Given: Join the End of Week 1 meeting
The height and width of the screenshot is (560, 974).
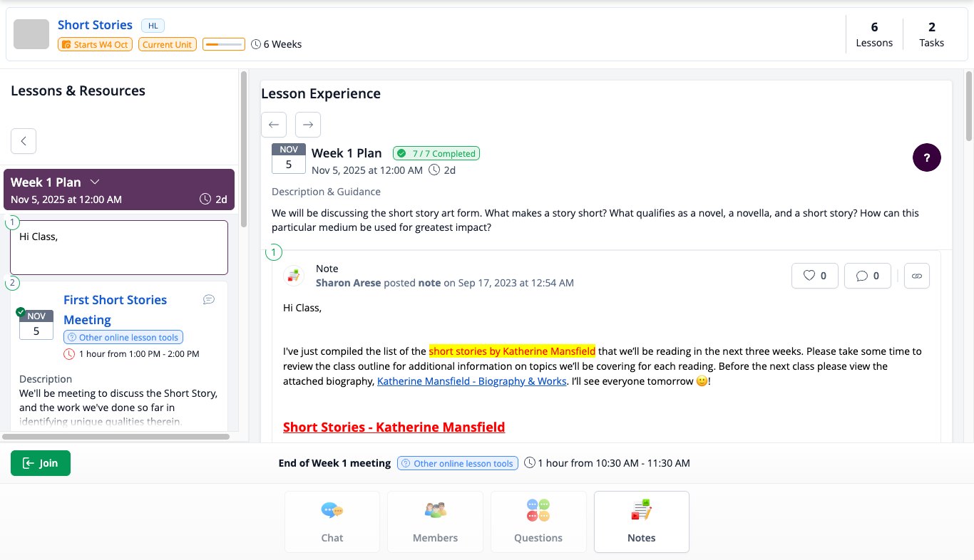Looking at the screenshot, I should [x=41, y=463].
